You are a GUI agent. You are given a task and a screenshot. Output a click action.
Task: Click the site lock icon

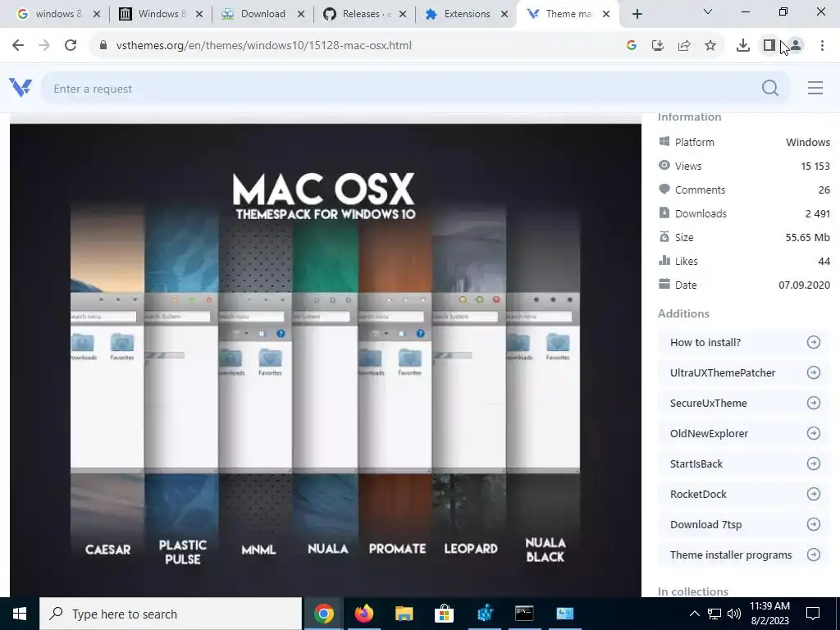click(x=103, y=46)
